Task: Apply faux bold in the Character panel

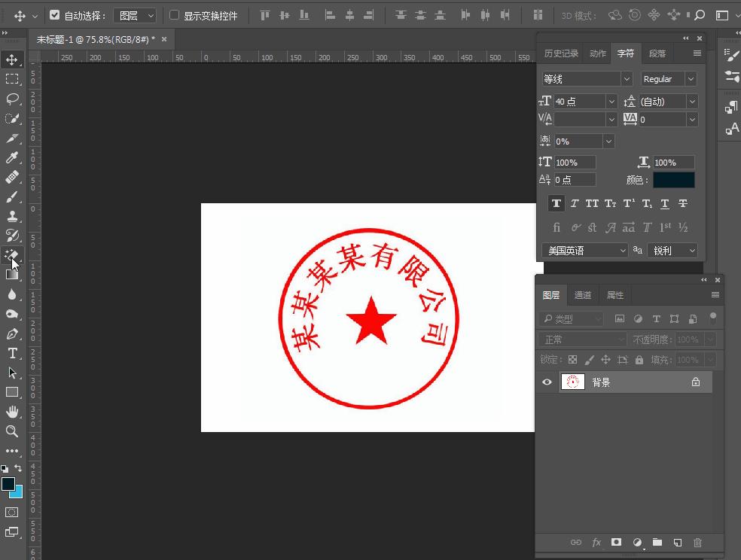Action: click(x=556, y=202)
